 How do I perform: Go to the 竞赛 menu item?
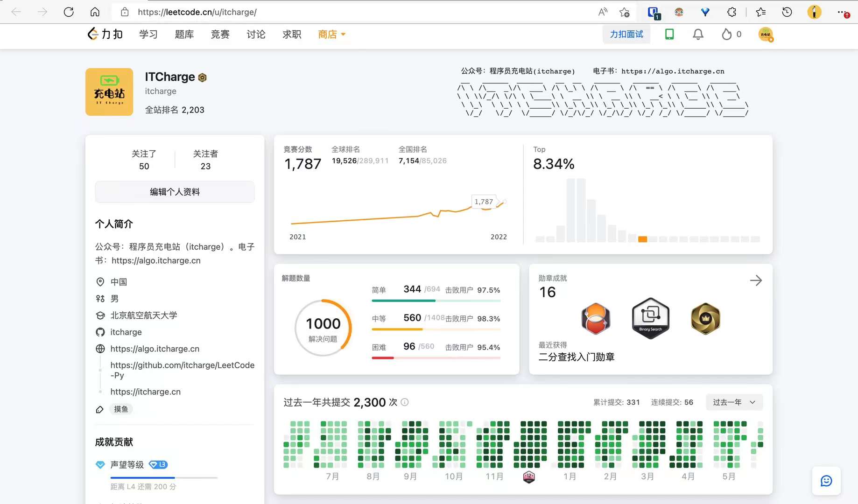pos(220,34)
